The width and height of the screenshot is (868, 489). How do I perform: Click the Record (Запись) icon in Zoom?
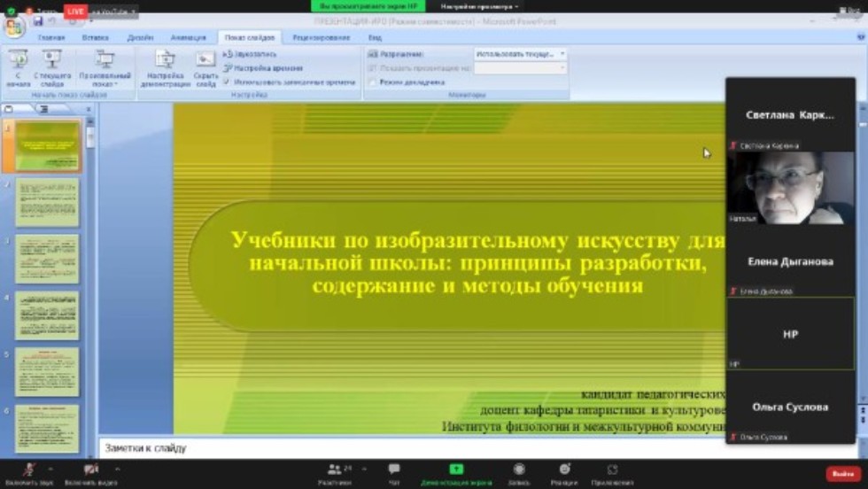[x=519, y=469]
